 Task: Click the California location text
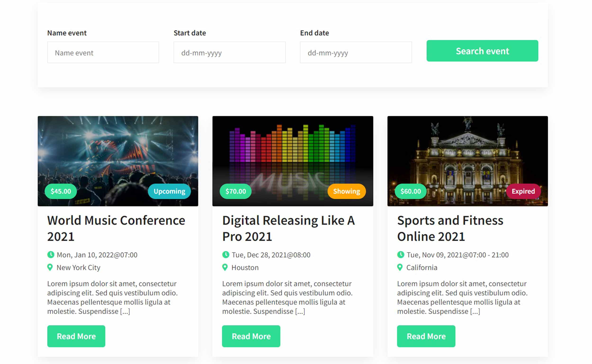(422, 268)
